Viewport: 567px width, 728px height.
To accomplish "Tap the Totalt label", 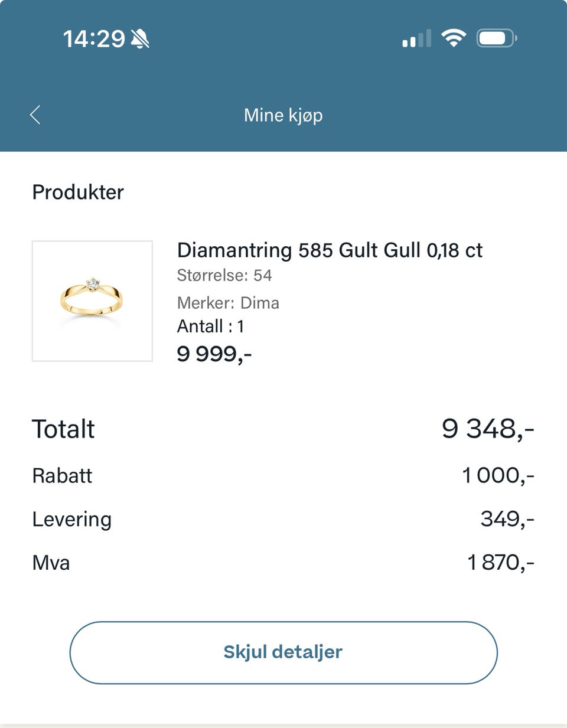I will pyautogui.click(x=63, y=429).
